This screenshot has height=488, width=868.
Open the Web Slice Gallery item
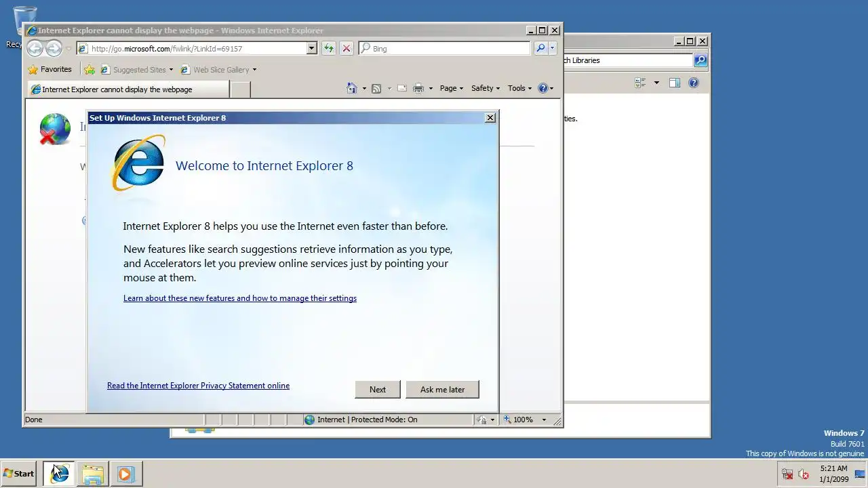218,69
